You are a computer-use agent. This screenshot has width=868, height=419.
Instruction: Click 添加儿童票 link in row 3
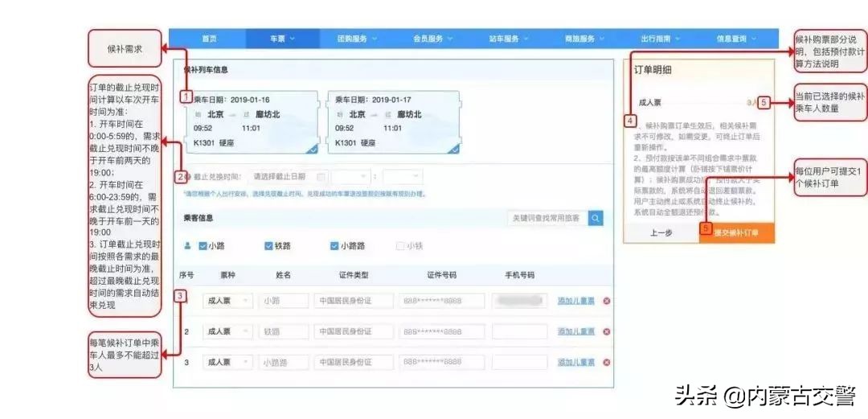point(576,362)
